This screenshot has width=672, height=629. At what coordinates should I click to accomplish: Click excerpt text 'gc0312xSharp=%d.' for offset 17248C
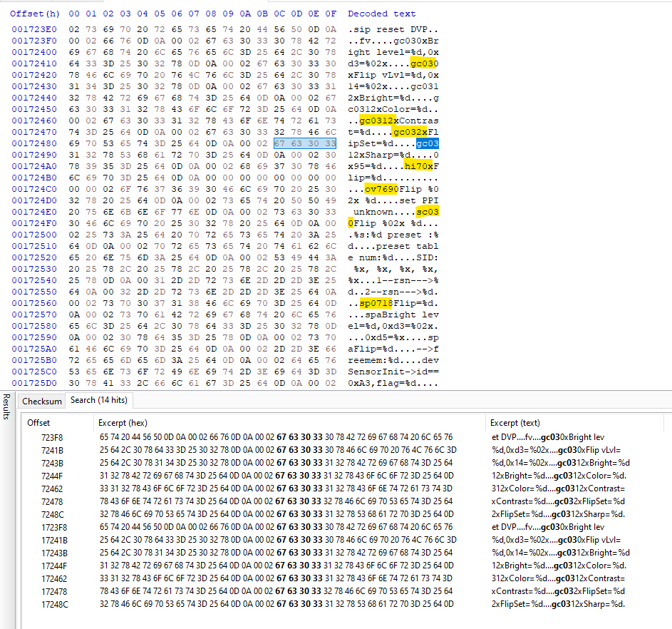click(589, 604)
